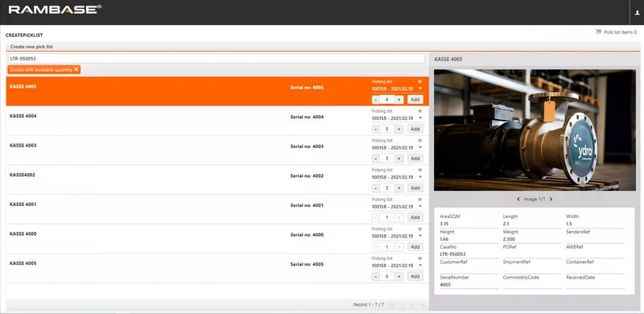
Task: Click cart icon in the KASSE 4005 row with quantity 6
Action: point(419,258)
